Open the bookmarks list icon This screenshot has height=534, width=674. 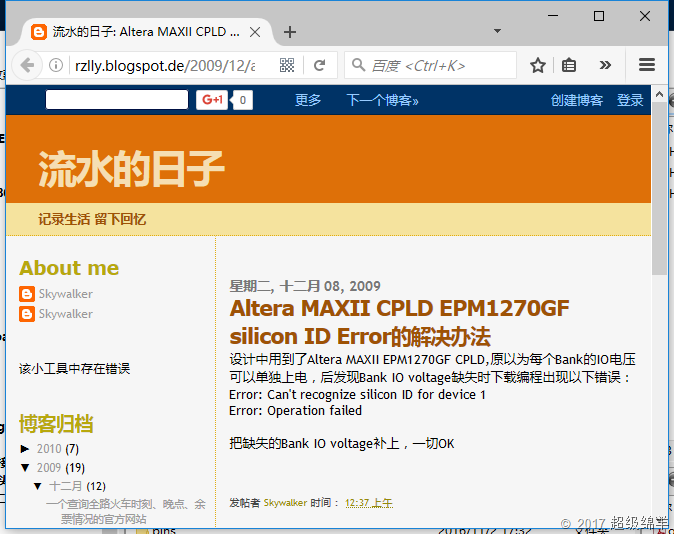[569, 65]
